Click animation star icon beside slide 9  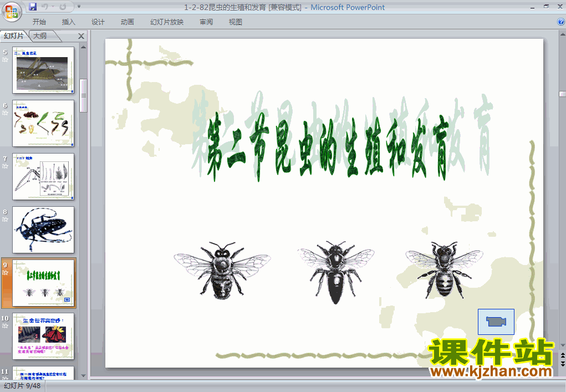pyautogui.click(x=5, y=273)
